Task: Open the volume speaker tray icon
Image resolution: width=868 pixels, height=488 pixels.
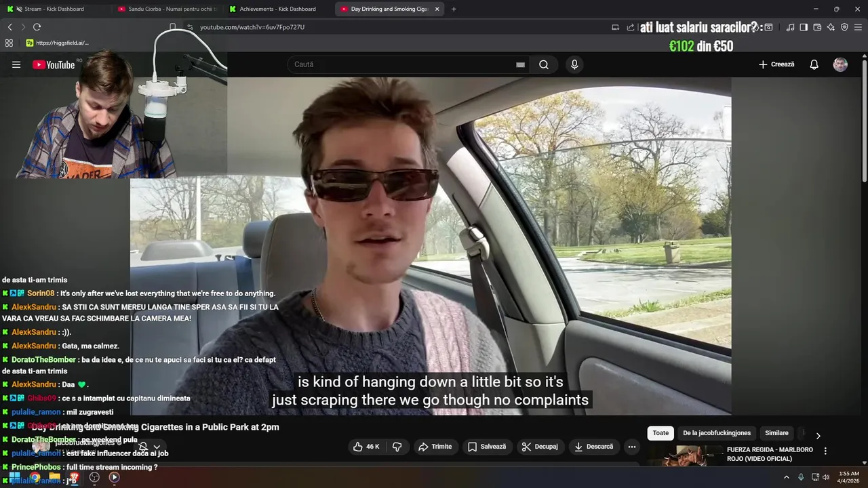Action: coord(826,477)
